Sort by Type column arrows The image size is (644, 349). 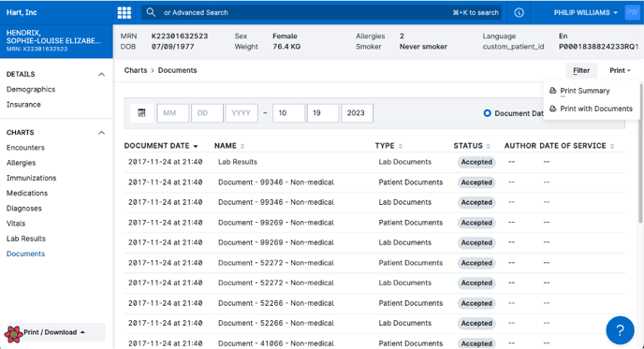click(401, 146)
